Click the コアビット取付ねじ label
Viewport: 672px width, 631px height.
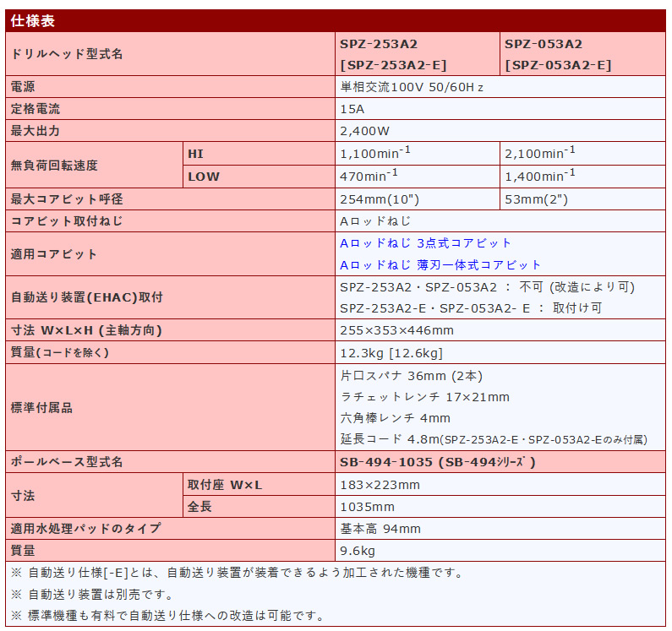[x=67, y=221]
